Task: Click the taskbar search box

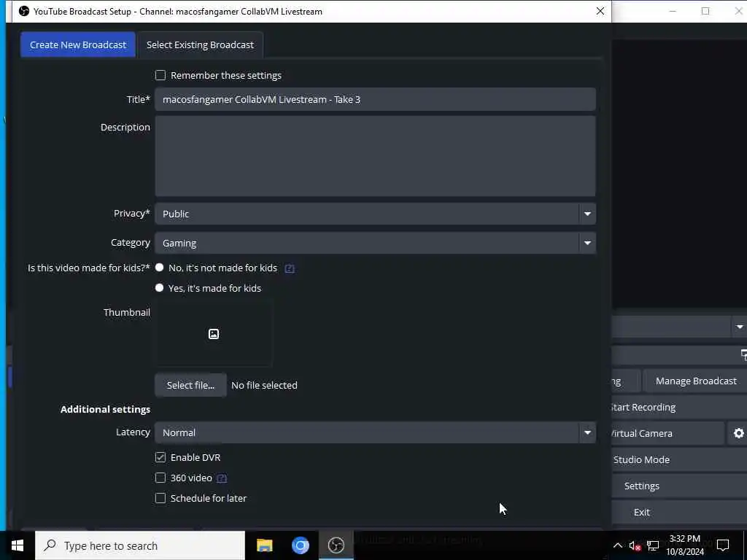Action: pos(140,545)
